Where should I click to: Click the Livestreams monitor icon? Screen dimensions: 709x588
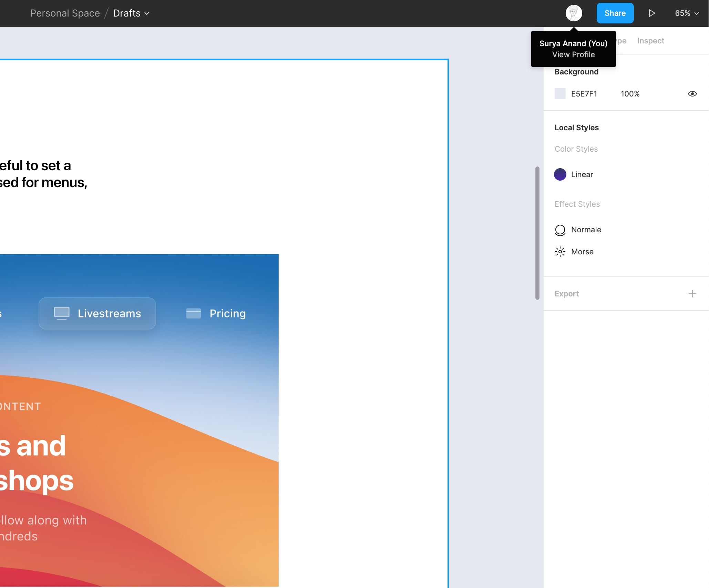62,313
